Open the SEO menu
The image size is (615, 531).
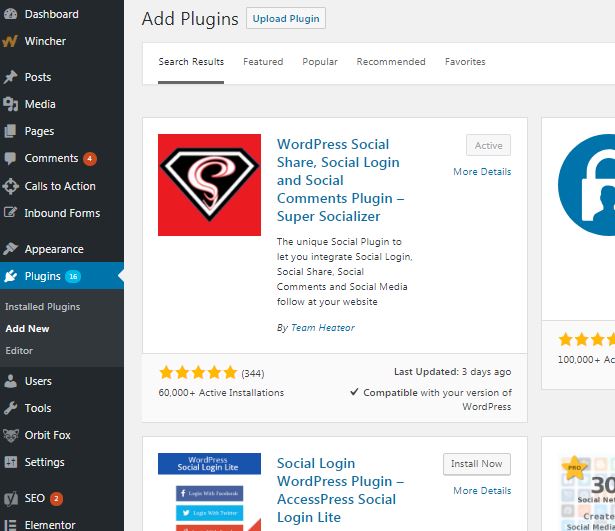tap(35, 498)
